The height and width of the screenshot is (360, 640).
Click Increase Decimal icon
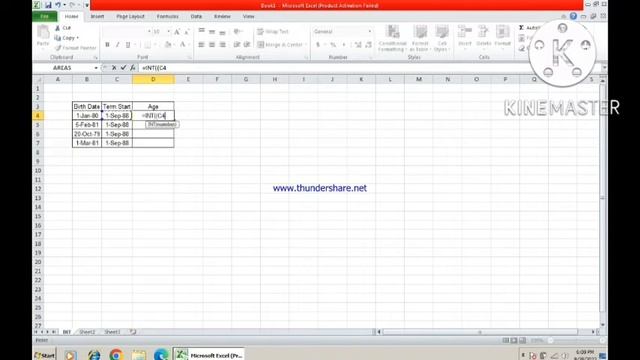[358, 44]
